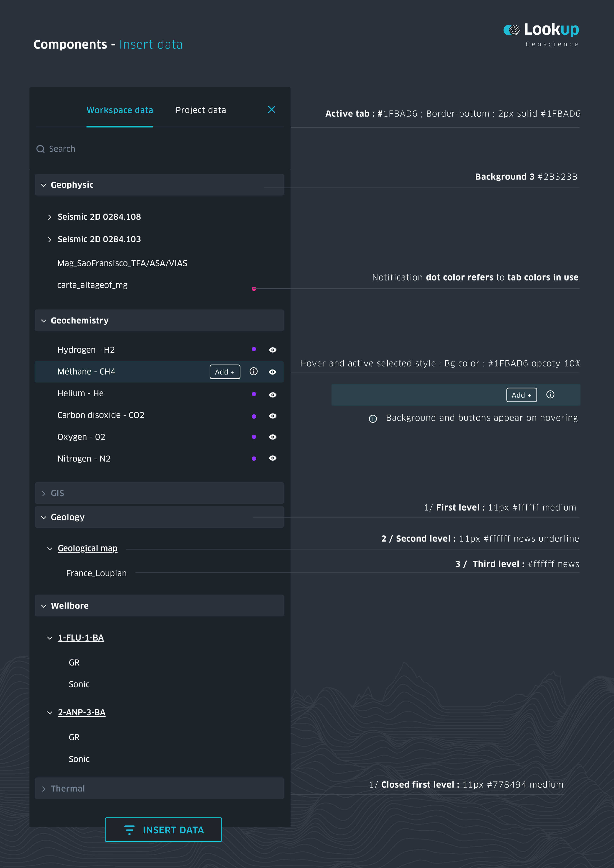Expand the GIS category
This screenshot has width=614, height=868.
pos(44,493)
